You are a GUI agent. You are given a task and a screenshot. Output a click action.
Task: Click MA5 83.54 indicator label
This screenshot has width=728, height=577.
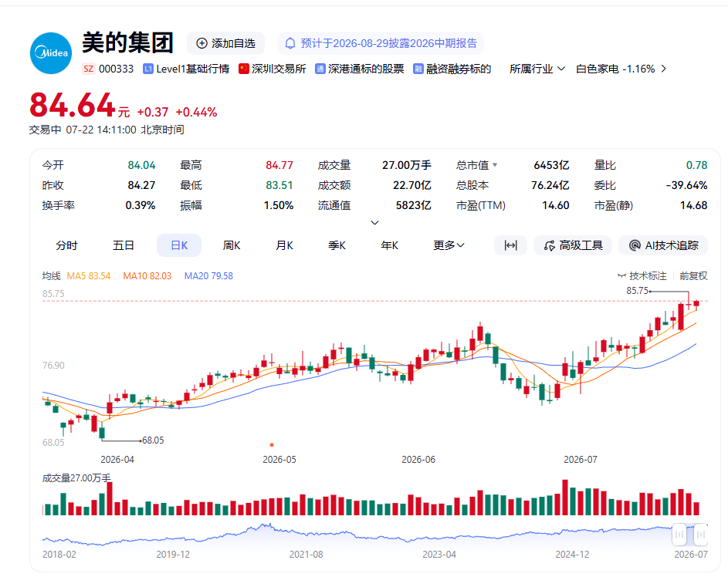89,276
